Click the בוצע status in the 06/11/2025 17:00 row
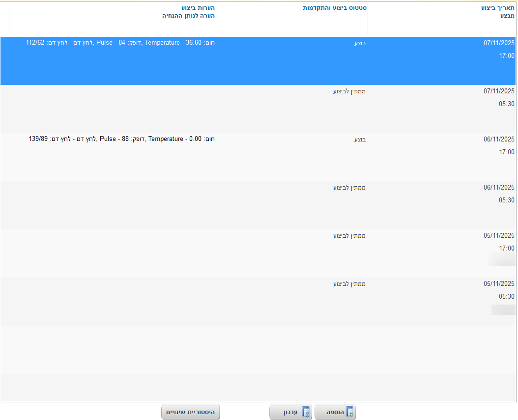 (360, 140)
